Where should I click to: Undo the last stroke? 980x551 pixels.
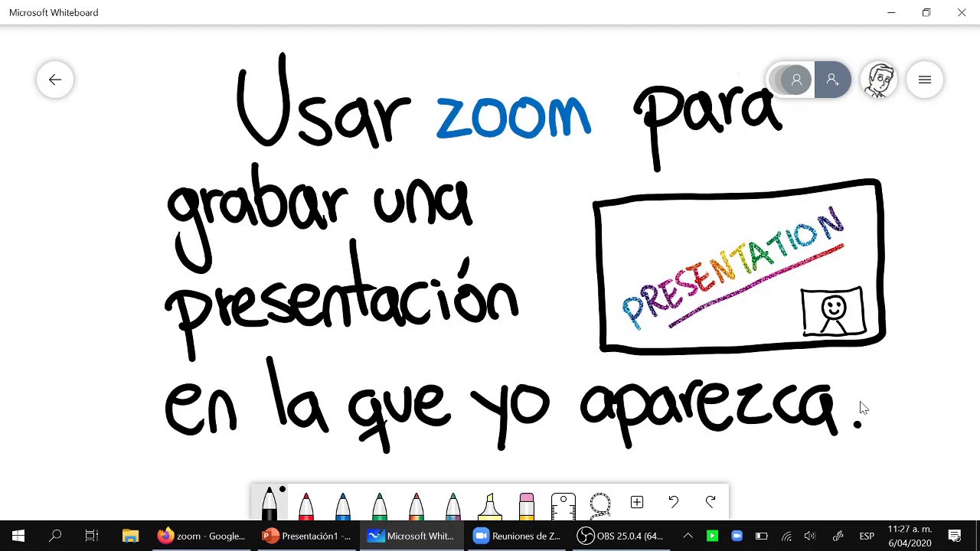click(674, 502)
